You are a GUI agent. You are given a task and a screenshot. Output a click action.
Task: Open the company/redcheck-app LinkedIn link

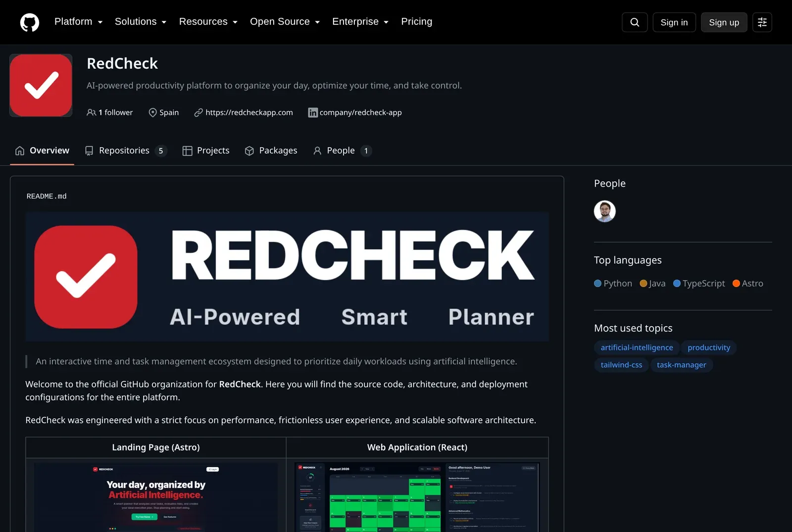pos(361,112)
